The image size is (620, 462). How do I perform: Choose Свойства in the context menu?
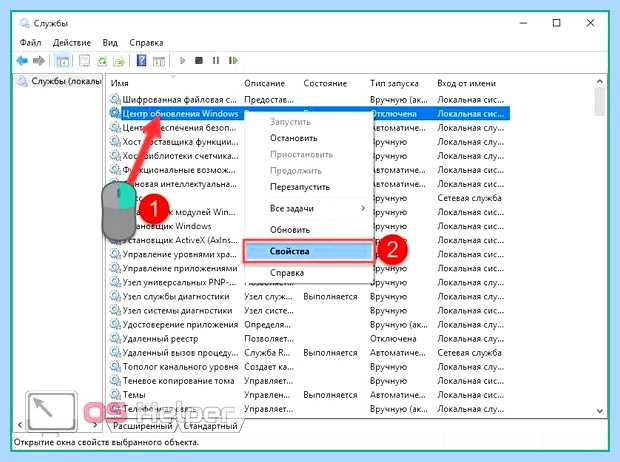[x=308, y=251]
